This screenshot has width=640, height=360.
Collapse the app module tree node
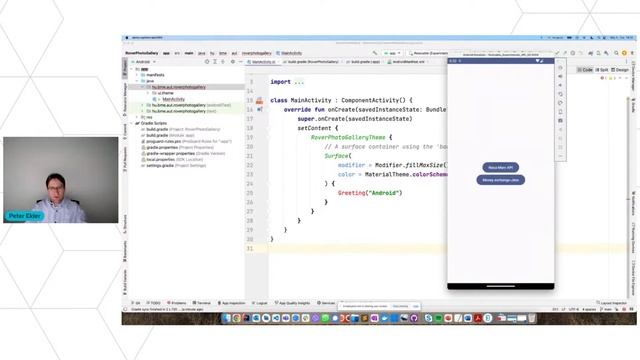(x=132, y=69)
